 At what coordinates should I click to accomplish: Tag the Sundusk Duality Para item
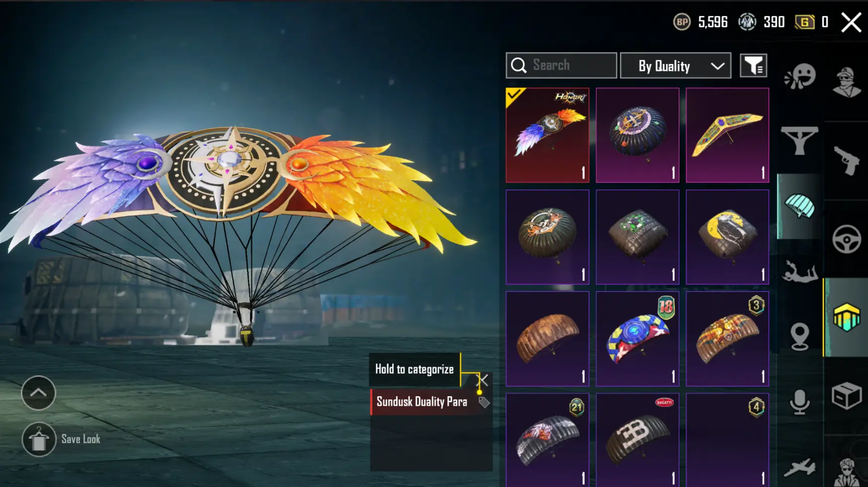tap(484, 402)
